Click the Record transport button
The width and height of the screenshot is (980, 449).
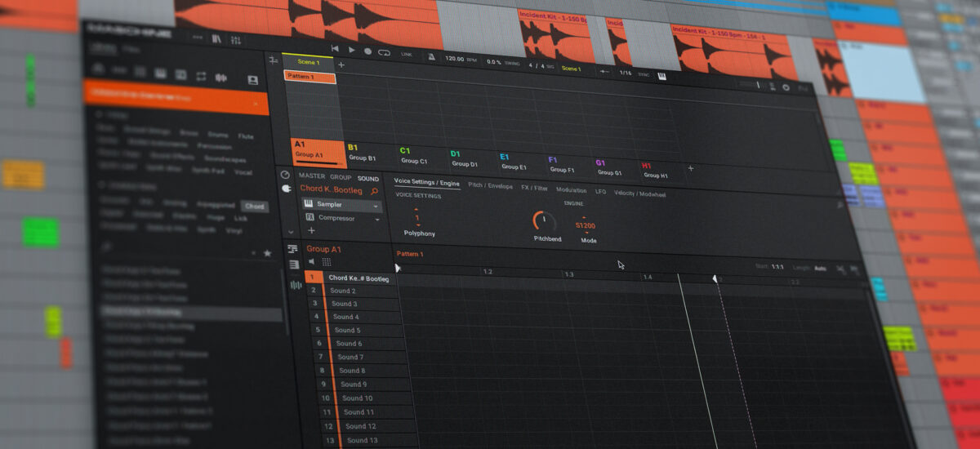point(367,51)
